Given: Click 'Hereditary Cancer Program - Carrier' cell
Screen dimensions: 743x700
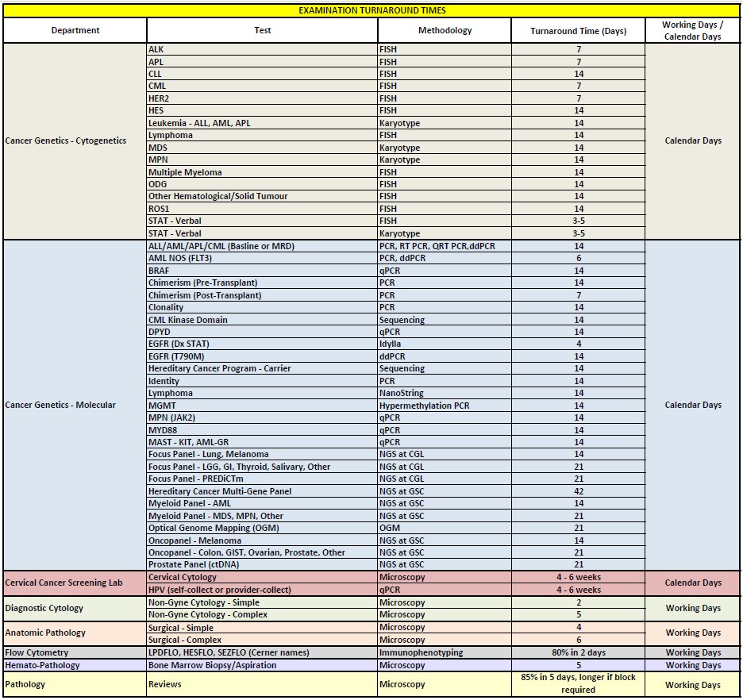Looking at the screenshot, I should (262, 368).
